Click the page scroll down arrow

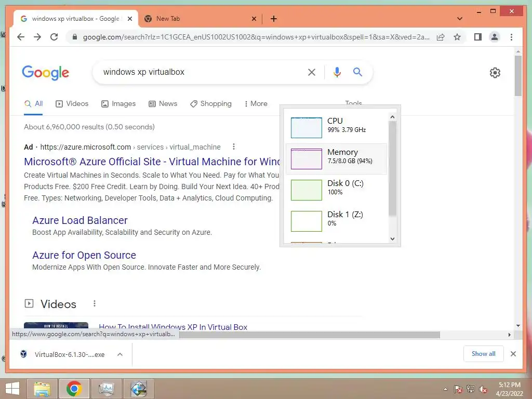[x=518, y=326]
